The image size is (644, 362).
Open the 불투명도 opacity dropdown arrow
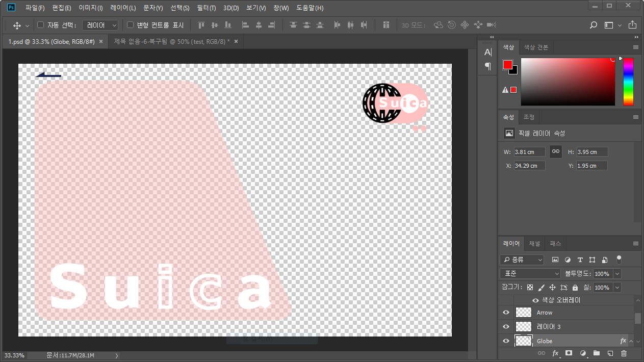pos(617,274)
